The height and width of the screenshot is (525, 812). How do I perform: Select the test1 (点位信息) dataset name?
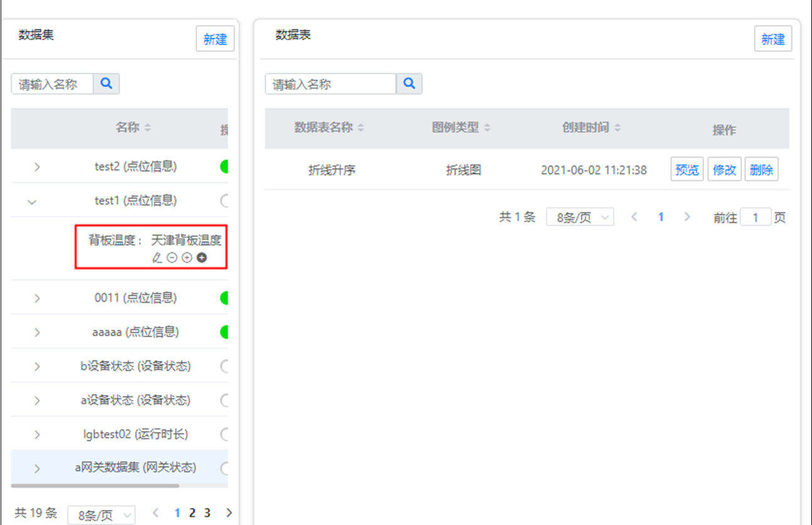click(136, 200)
